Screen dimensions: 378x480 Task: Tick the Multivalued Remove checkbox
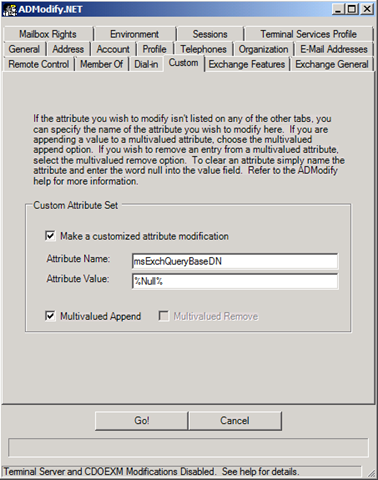(x=163, y=316)
